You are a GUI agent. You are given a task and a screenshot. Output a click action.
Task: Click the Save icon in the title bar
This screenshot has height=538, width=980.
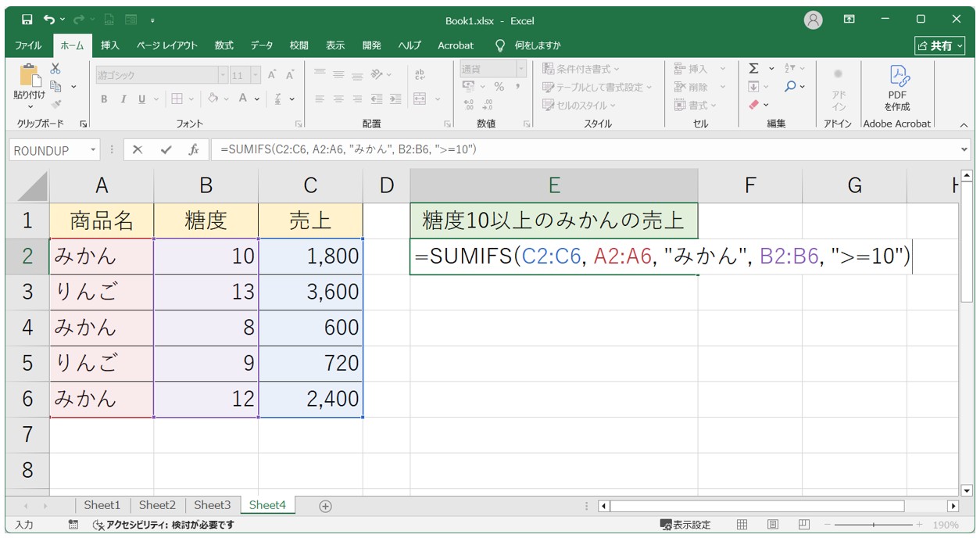coord(27,20)
